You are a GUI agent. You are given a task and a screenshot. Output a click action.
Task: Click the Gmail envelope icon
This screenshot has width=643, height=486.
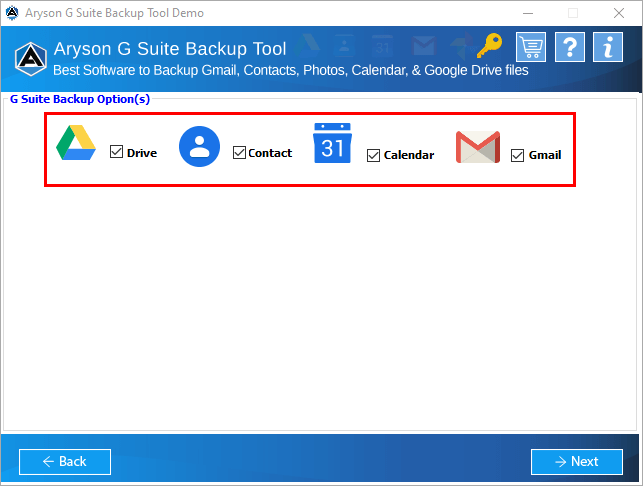[478, 147]
